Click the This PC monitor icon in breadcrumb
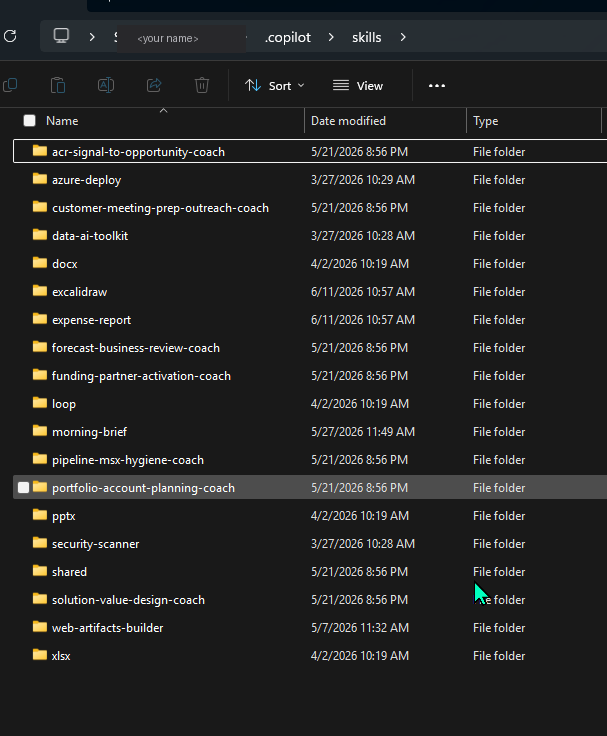Screen dimensions: 607x736 61,36
